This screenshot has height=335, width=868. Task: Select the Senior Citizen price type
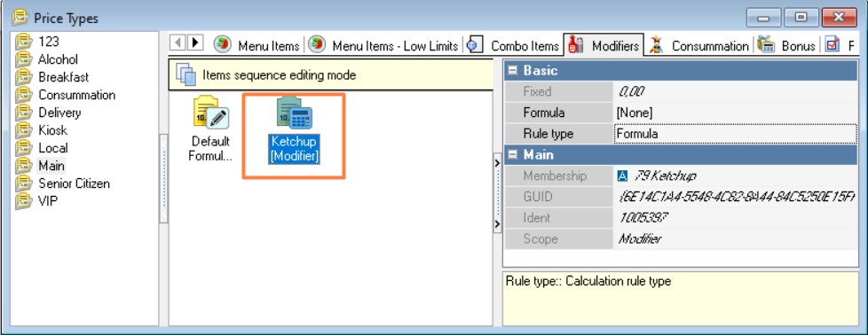[x=74, y=183]
